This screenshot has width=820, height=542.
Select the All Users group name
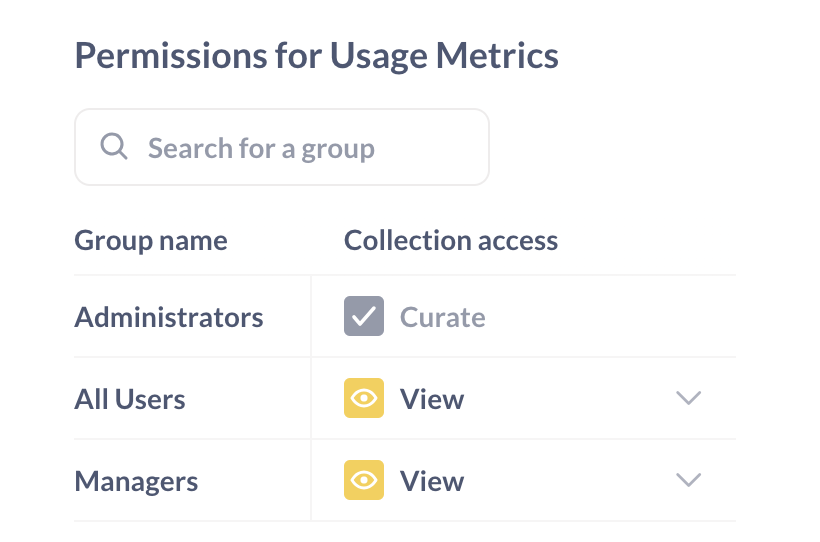point(130,399)
